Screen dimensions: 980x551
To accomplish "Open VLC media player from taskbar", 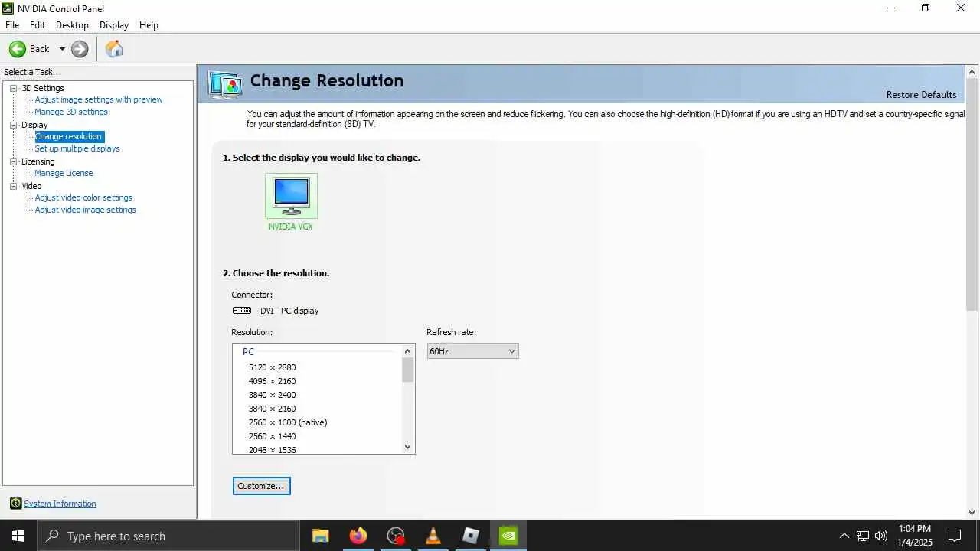I will (x=433, y=536).
